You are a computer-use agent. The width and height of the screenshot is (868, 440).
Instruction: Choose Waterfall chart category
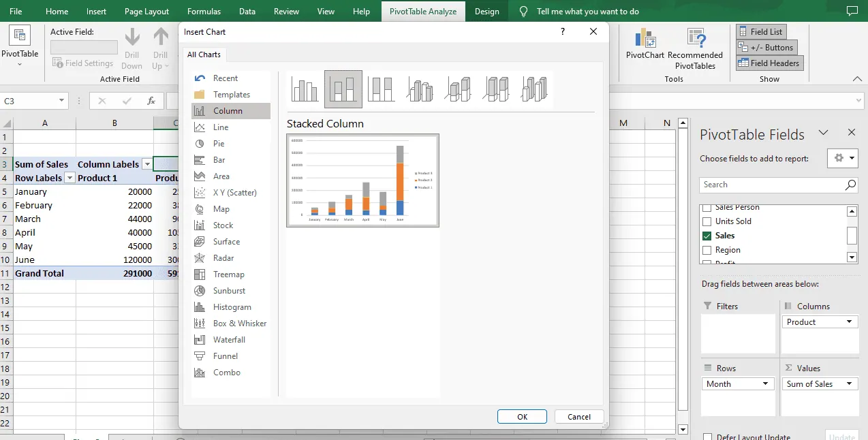(x=231, y=340)
